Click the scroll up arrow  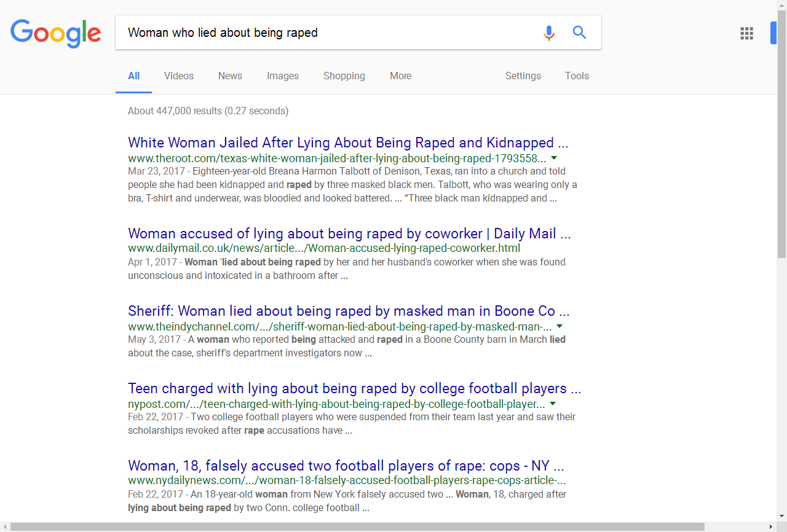[781, 5]
